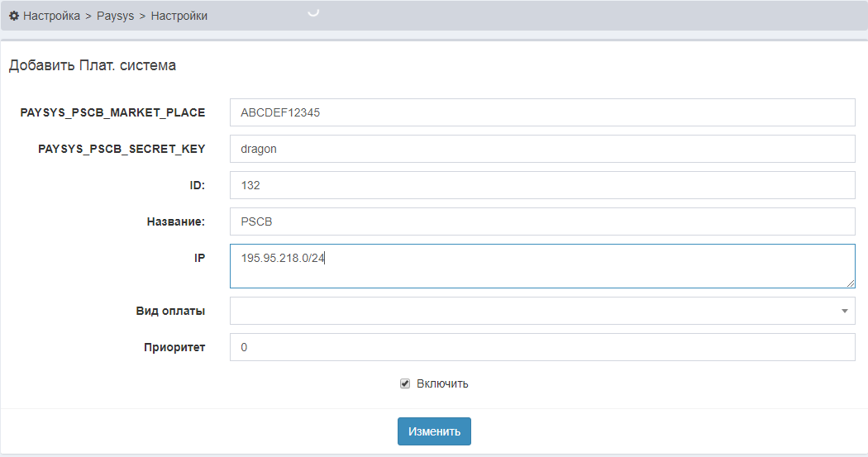Screen dimensions: 868x457
Task: Click into the PAYSYS_PSCB_SECRET_KEY field
Action: [x=541, y=149]
